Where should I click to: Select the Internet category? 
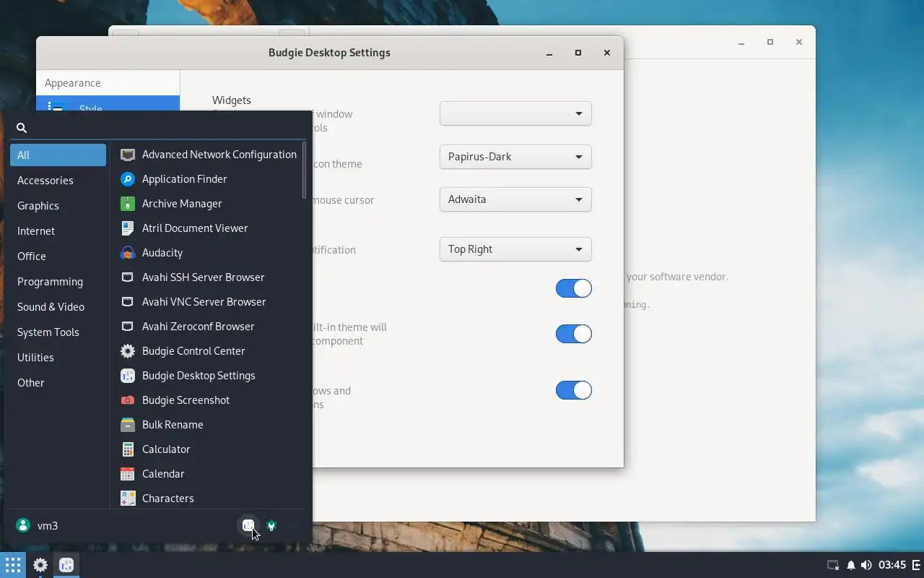(58, 231)
